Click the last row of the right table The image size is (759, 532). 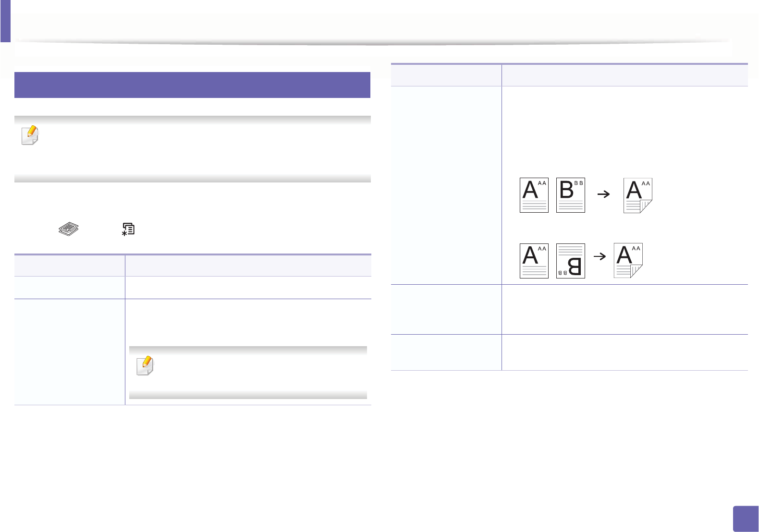coord(569,352)
